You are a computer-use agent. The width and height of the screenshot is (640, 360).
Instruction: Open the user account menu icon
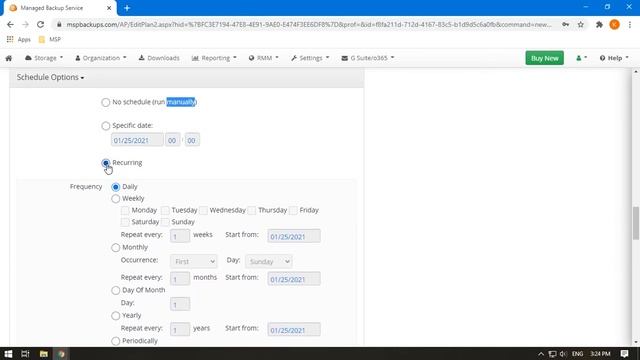(x=581, y=58)
